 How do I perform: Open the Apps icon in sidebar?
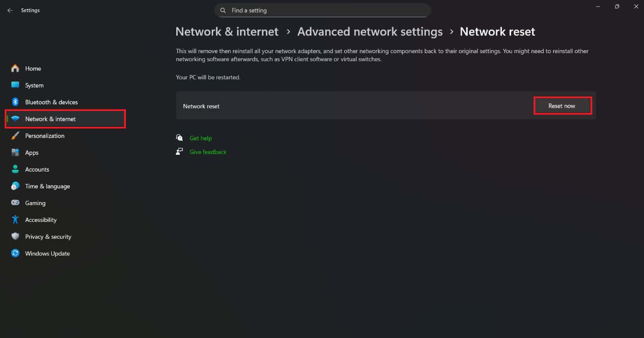point(15,152)
